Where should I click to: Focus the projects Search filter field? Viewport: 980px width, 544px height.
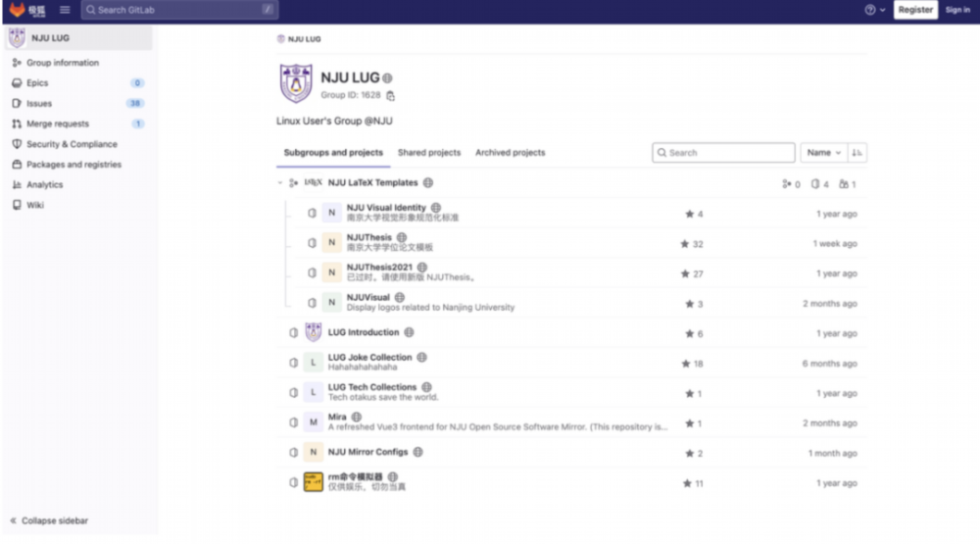tap(723, 153)
